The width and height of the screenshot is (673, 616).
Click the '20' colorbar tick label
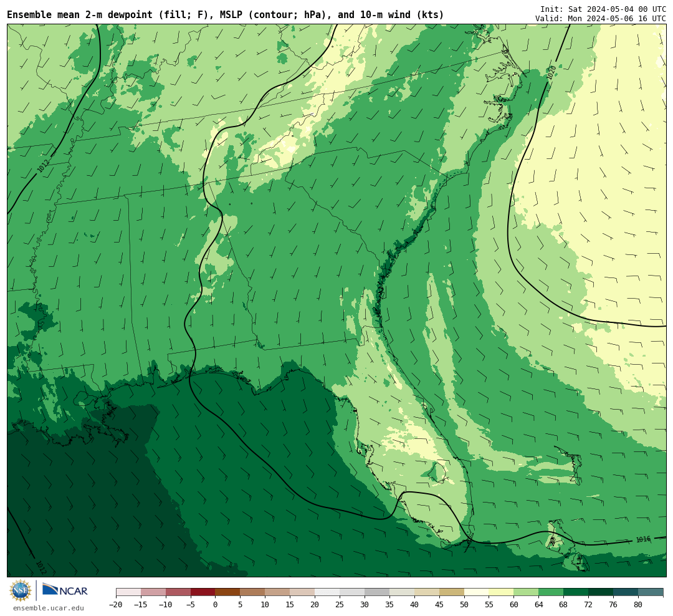point(315,605)
